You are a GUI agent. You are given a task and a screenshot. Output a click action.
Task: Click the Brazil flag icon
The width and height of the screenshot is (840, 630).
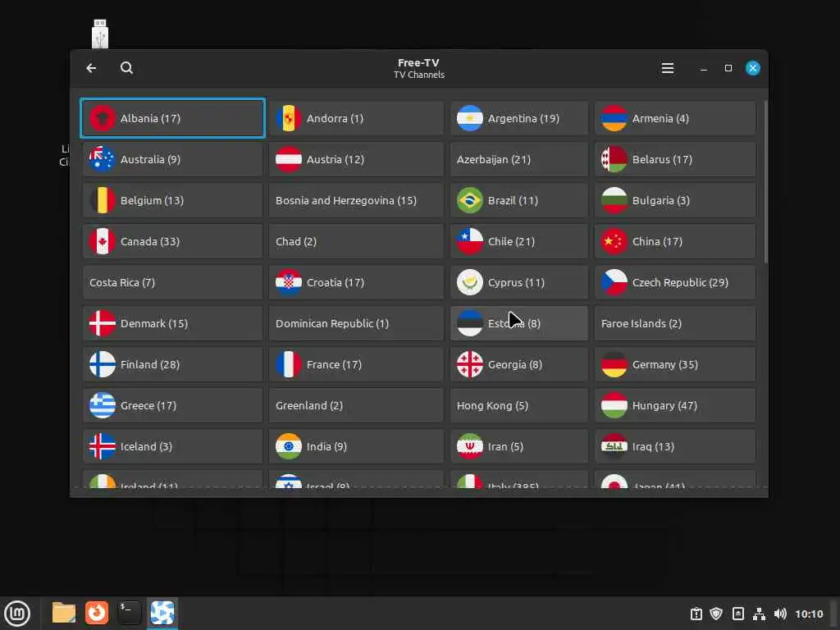coord(470,200)
